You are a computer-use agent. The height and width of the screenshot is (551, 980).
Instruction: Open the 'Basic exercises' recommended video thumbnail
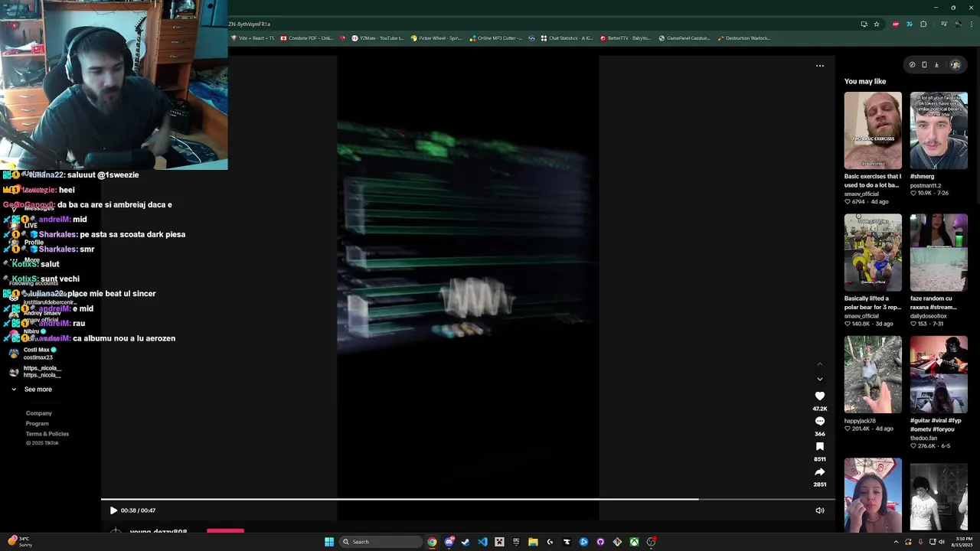pos(873,130)
